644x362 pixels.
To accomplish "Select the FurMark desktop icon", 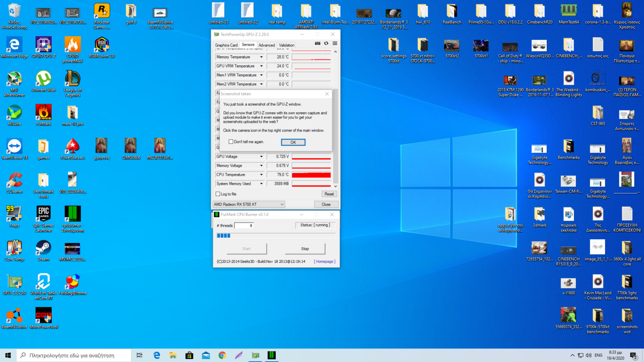I will [x=43, y=115].
